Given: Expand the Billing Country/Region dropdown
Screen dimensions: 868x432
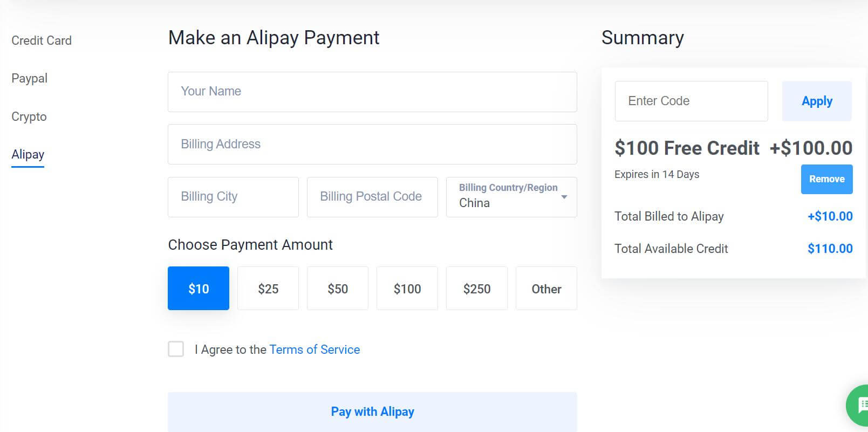Looking at the screenshot, I should pos(511,197).
